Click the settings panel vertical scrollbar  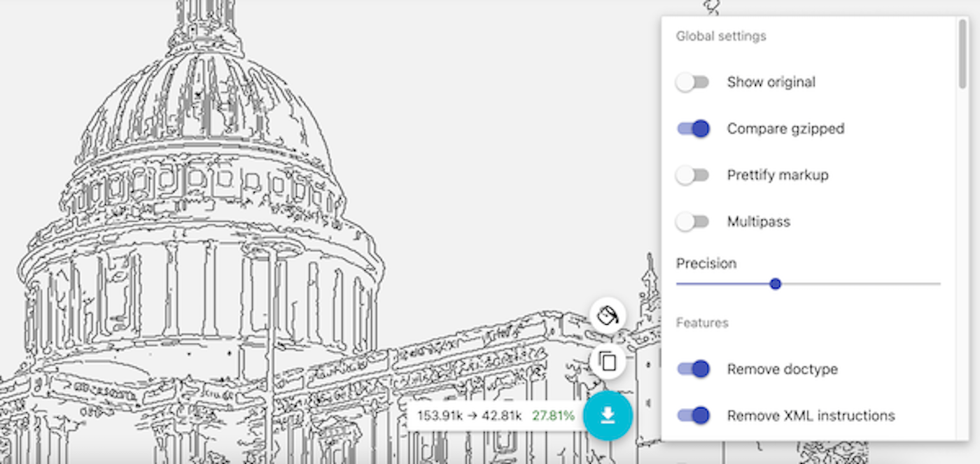pyautogui.click(x=962, y=56)
